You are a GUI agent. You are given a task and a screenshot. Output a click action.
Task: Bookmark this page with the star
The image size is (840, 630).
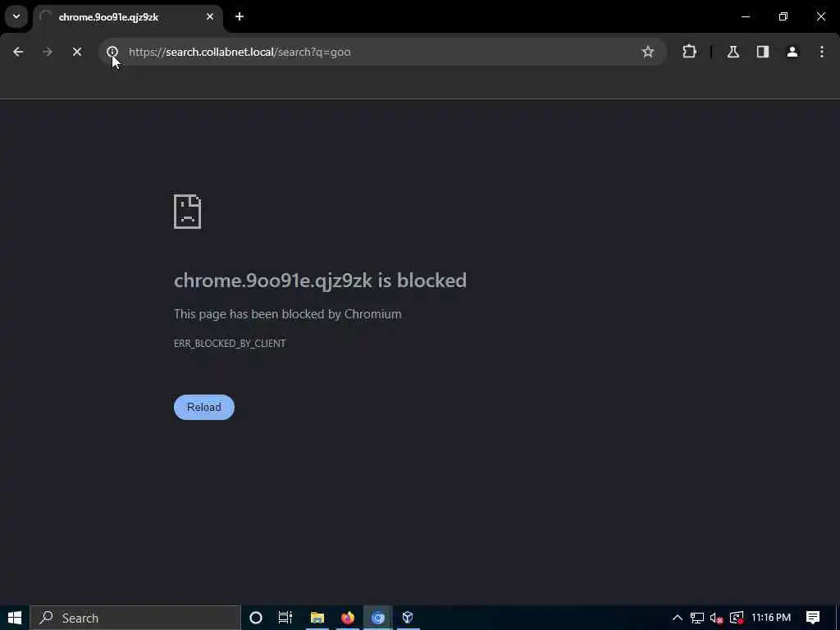(648, 52)
